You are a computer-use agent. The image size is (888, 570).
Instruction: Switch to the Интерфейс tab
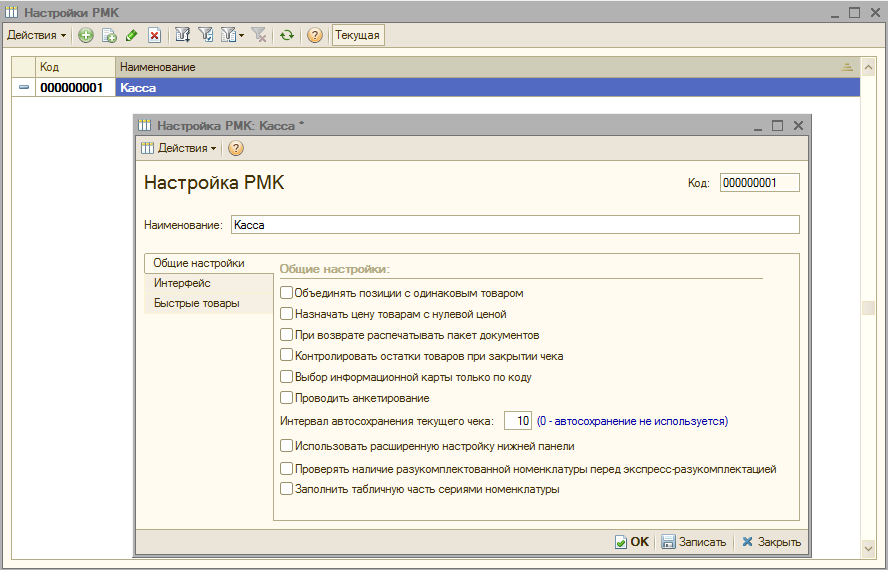pos(182,283)
